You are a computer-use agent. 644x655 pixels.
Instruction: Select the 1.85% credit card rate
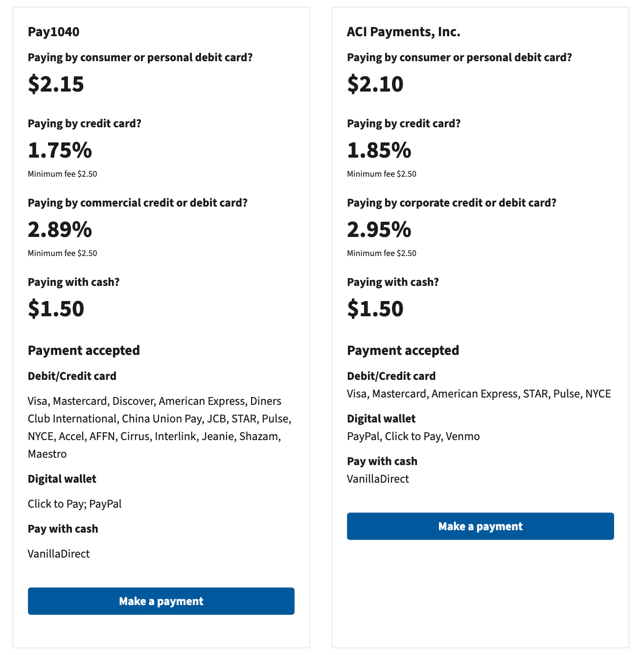click(x=379, y=151)
